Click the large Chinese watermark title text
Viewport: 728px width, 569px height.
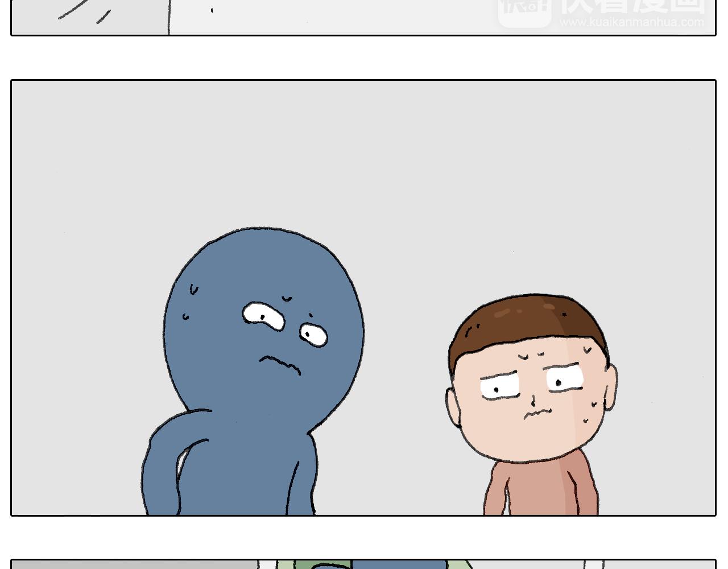point(631,6)
